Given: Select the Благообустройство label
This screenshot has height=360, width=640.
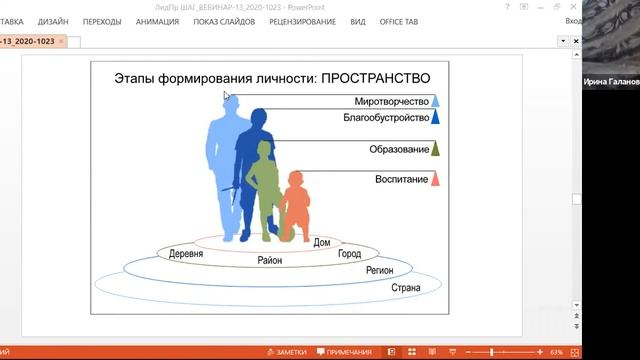Looking at the screenshot, I should (x=386, y=118).
